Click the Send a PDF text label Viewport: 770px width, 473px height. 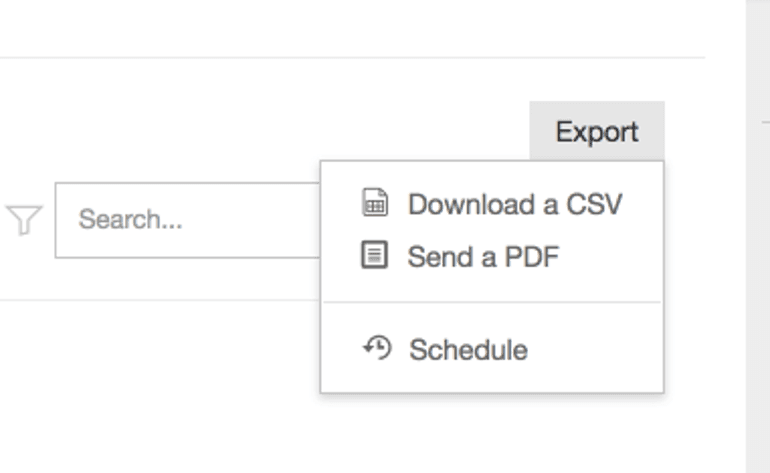482,257
